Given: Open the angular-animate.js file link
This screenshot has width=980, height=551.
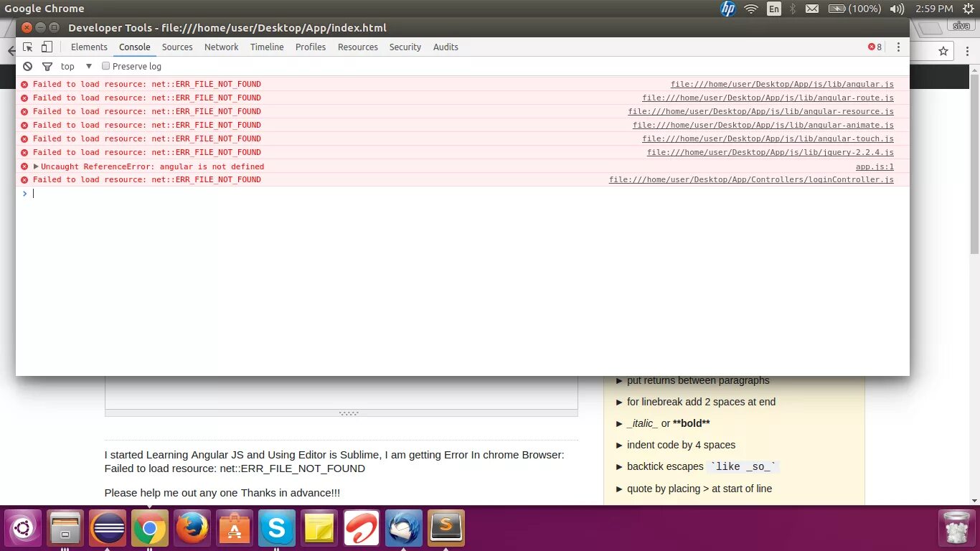Looking at the screenshot, I should (x=763, y=125).
